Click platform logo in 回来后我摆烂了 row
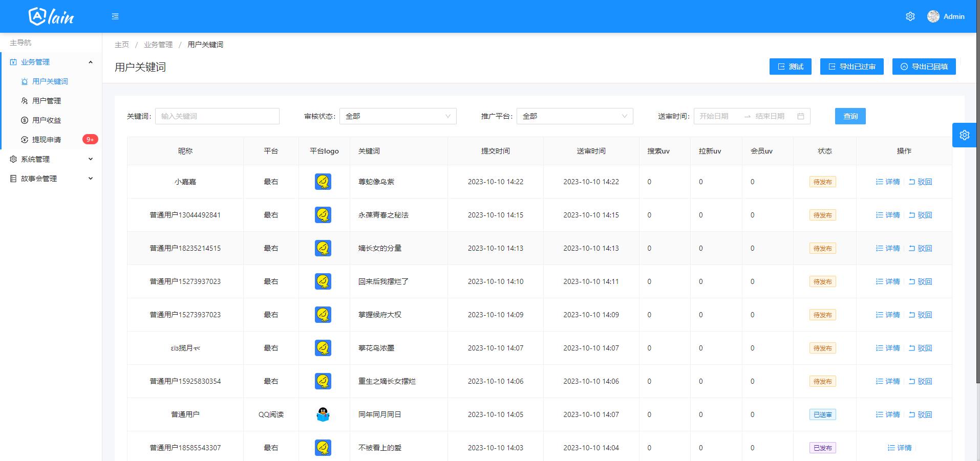 [x=323, y=281]
